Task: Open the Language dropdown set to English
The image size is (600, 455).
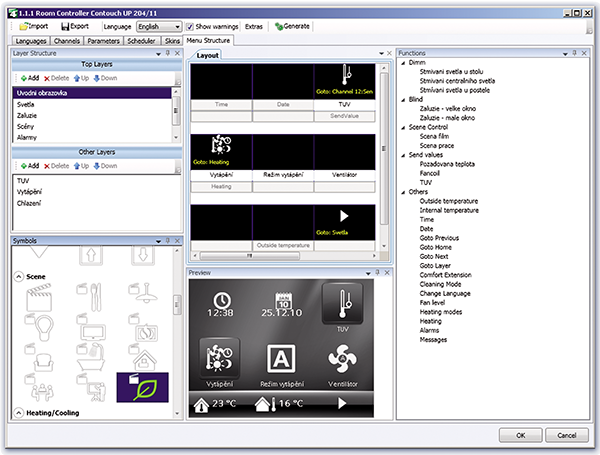Action: click(159, 26)
